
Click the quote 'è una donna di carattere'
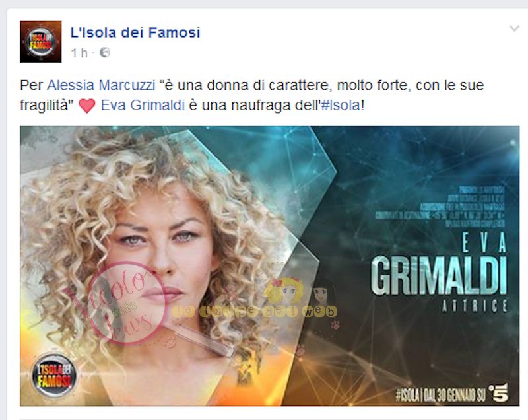coord(246,85)
